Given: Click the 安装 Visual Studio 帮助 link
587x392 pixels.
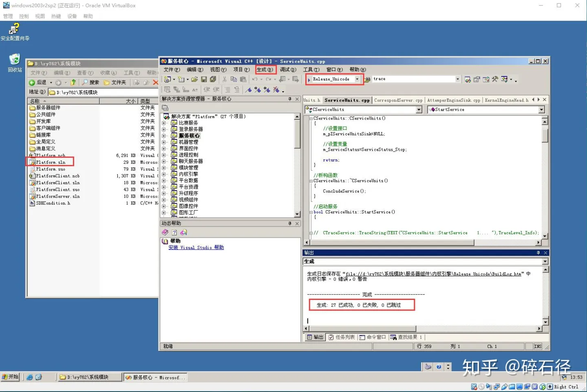Looking at the screenshot, I should click(x=196, y=247).
